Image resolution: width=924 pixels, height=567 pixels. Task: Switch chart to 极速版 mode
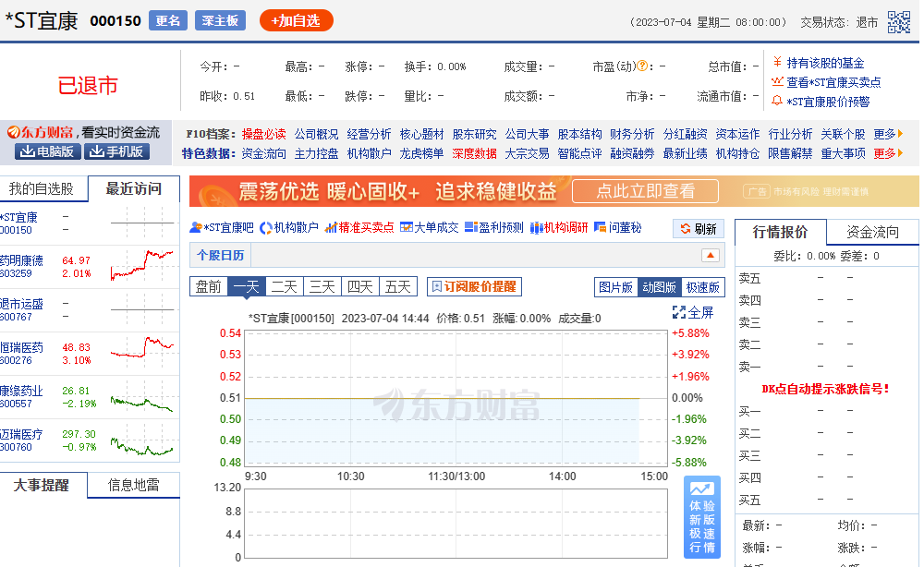point(703,287)
